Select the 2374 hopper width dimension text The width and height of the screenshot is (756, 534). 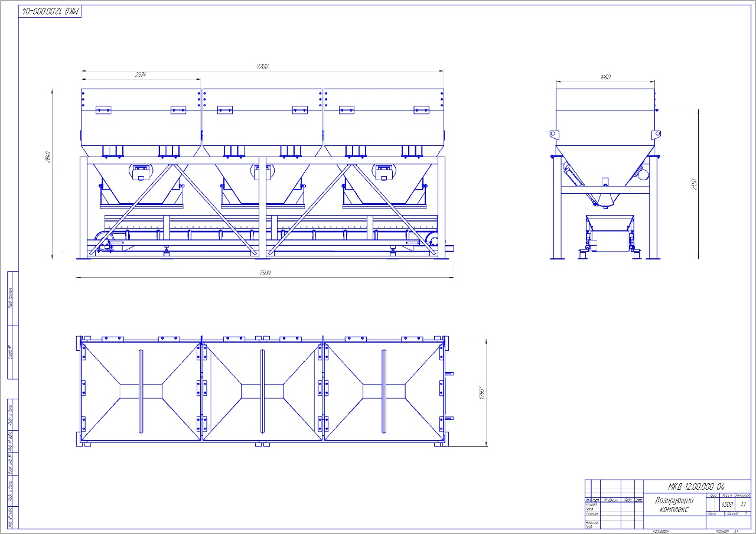coord(141,75)
